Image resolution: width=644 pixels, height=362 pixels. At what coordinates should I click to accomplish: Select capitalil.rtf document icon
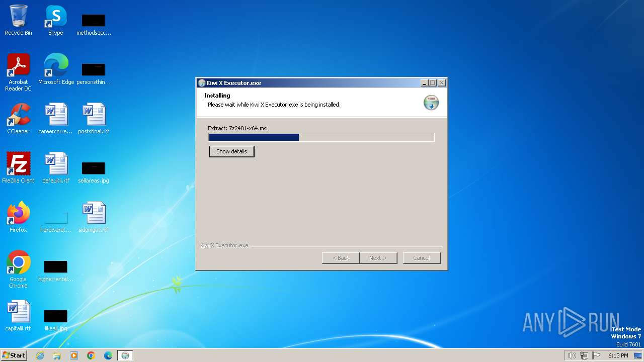18,316
